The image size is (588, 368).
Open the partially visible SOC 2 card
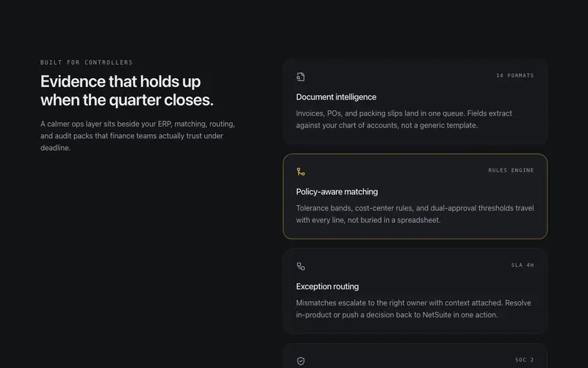pos(415,355)
